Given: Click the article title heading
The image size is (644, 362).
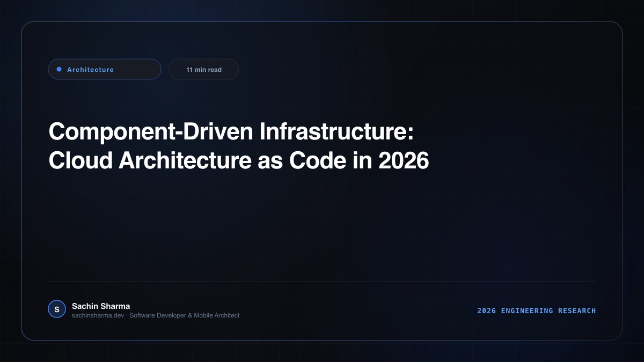Looking at the screenshot, I should 239,146.
